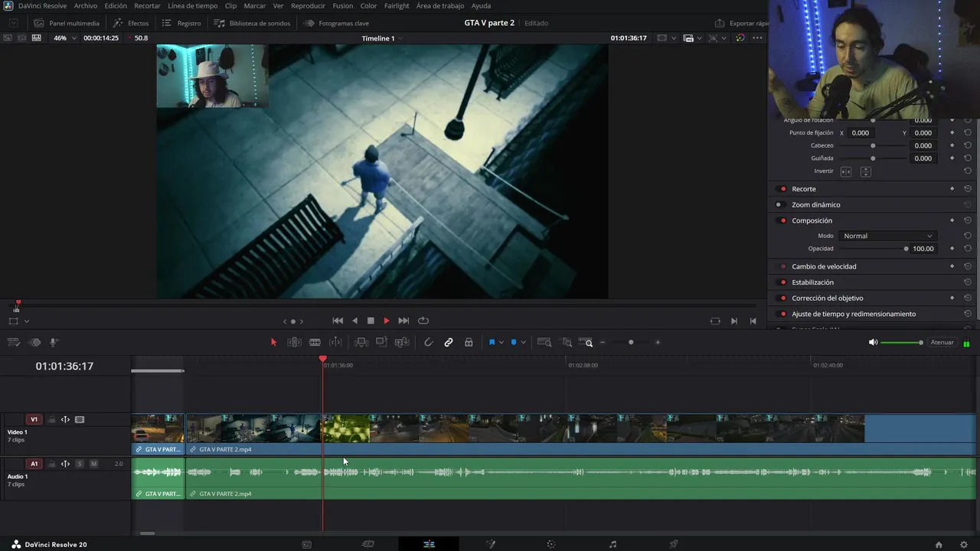Screen dimensions: 980x551
Task: Toggle the Estabilización switch
Action: point(782,282)
